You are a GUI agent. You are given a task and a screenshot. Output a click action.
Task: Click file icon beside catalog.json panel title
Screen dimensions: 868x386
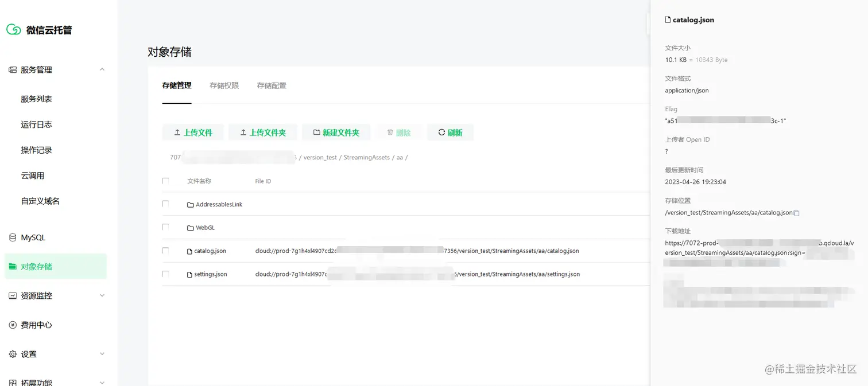click(x=668, y=20)
